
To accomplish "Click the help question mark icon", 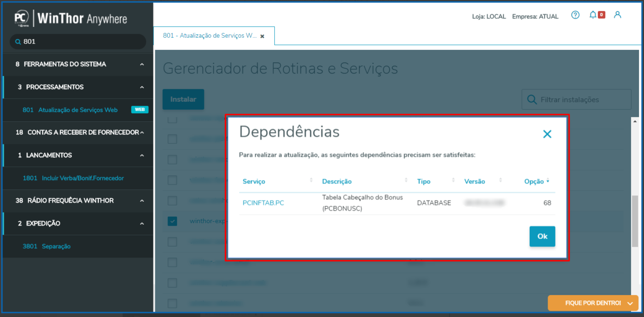I will click(575, 15).
